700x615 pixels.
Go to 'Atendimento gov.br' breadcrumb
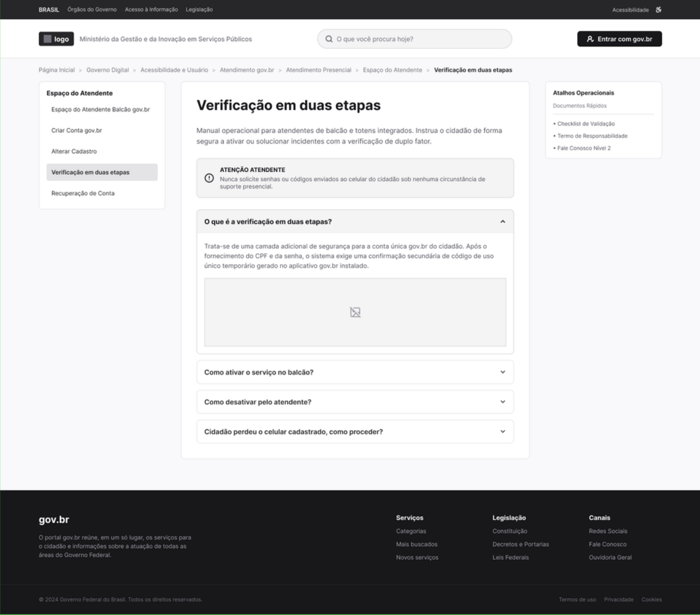tap(247, 70)
